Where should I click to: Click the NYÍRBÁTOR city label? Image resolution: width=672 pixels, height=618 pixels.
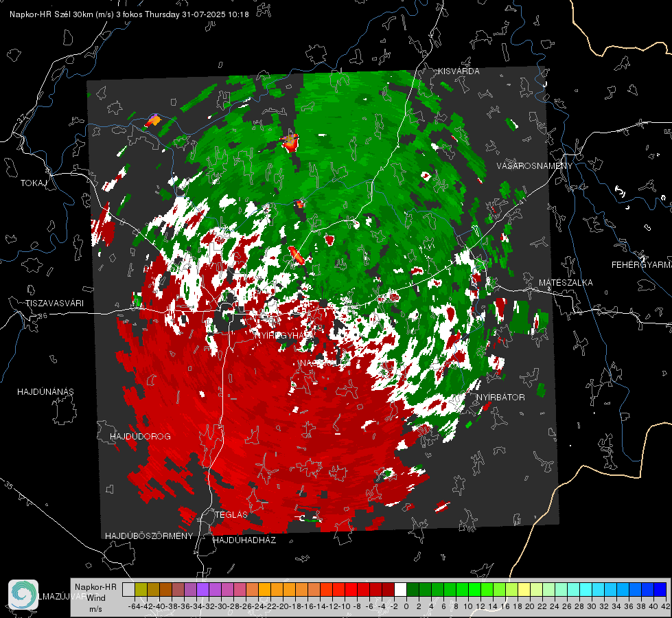click(x=500, y=398)
